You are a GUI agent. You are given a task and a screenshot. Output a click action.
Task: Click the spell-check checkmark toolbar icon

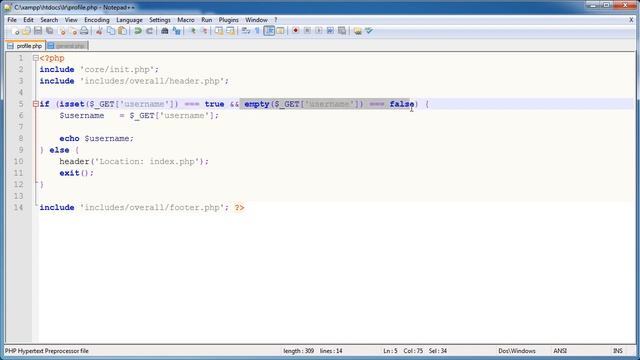[369, 31]
